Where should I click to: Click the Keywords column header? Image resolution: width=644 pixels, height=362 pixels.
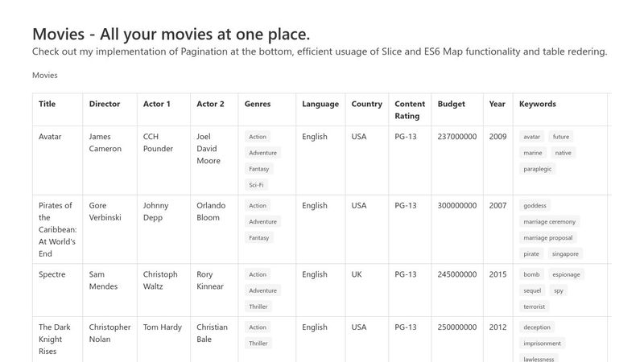538,104
